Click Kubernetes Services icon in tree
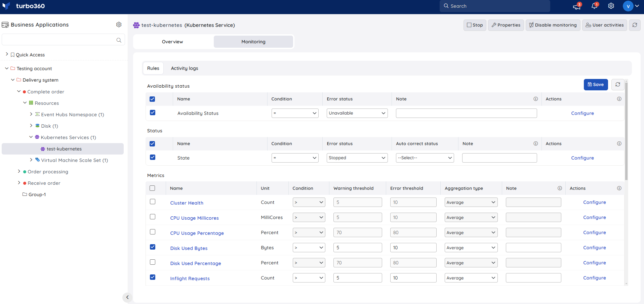The width and height of the screenshot is (644, 304). coord(37,137)
